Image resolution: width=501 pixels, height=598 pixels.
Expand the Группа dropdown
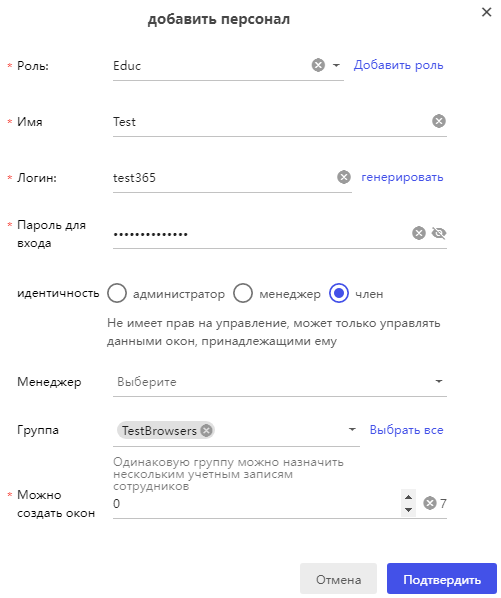[352, 430]
